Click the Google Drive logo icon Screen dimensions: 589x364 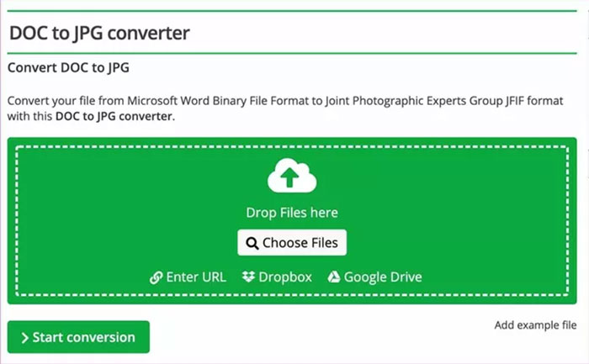pos(333,277)
